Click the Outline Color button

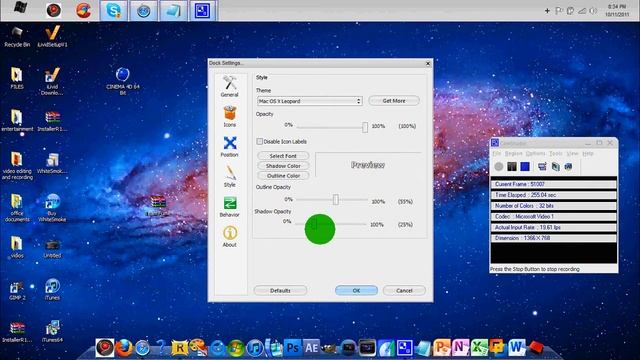tap(283, 176)
